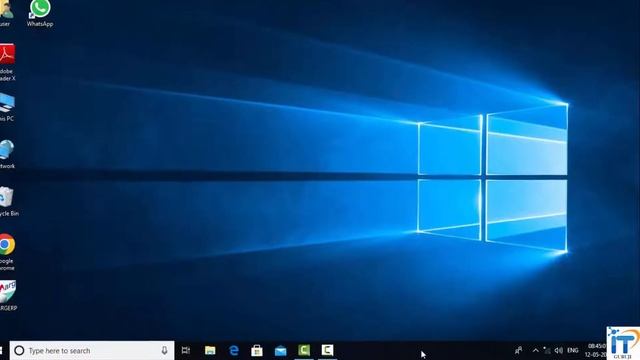The width and height of the screenshot is (640, 360).
Task: Launch Microsoft Edge from the taskbar
Action: coord(234,350)
